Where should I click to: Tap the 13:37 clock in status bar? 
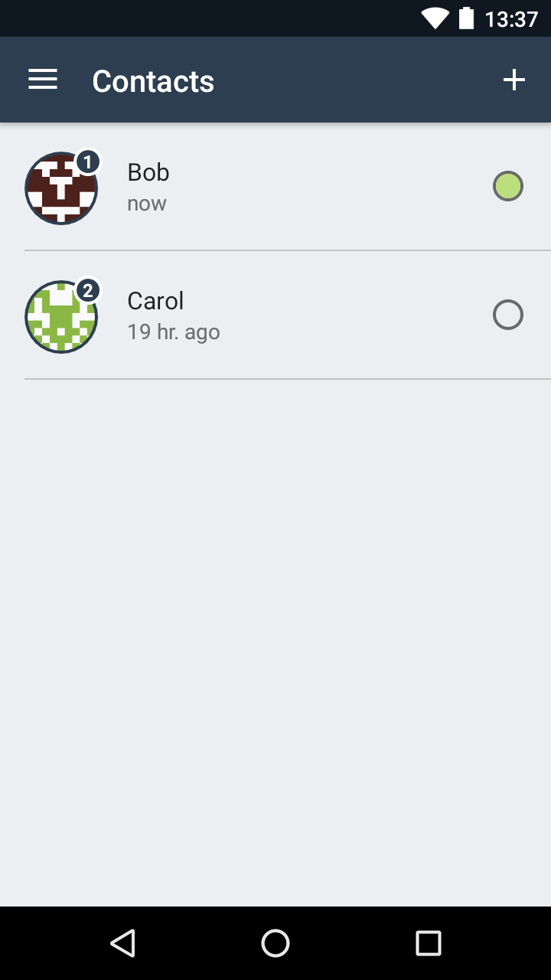[x=512, y=19]
